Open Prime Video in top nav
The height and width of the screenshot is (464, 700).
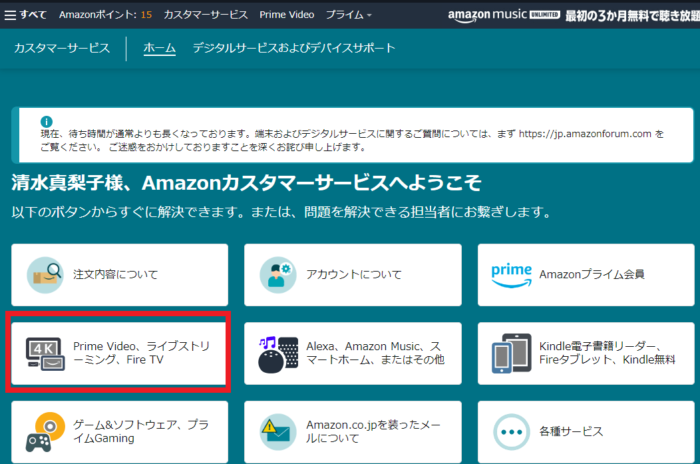(287, 15)
